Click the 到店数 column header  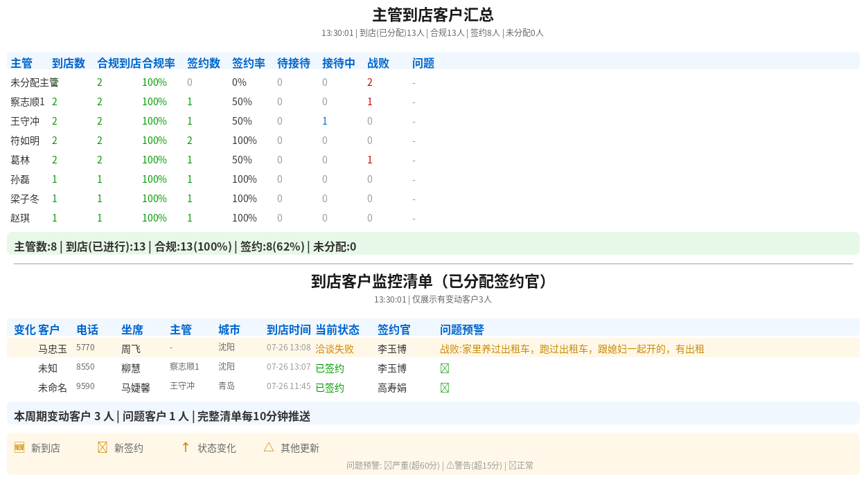click(69, 63)
